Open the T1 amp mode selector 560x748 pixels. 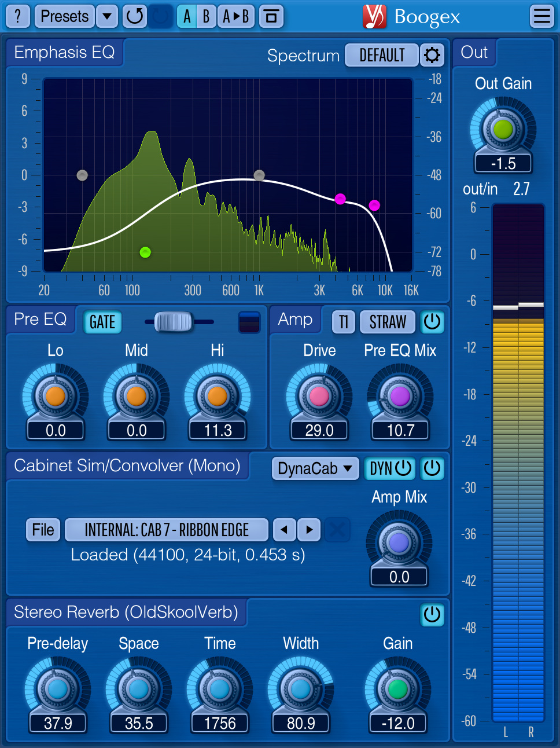pos(344,322)
